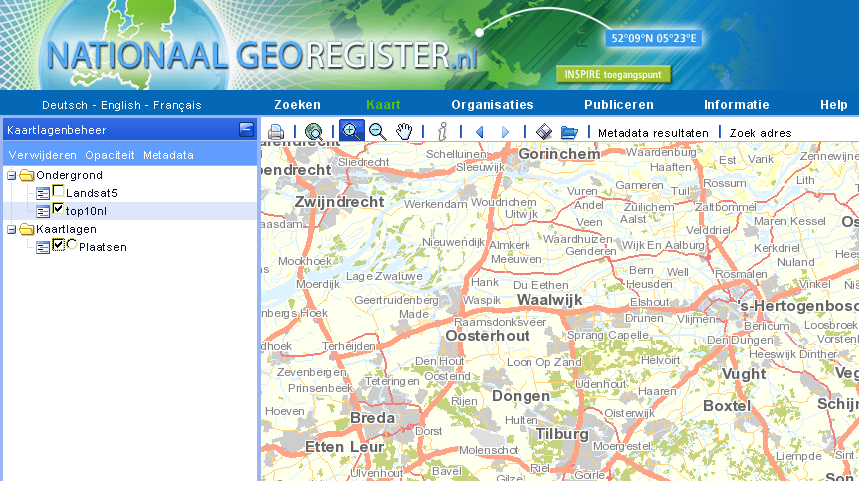
Task: Select the Plaatsen layer label
Action: 102,247
